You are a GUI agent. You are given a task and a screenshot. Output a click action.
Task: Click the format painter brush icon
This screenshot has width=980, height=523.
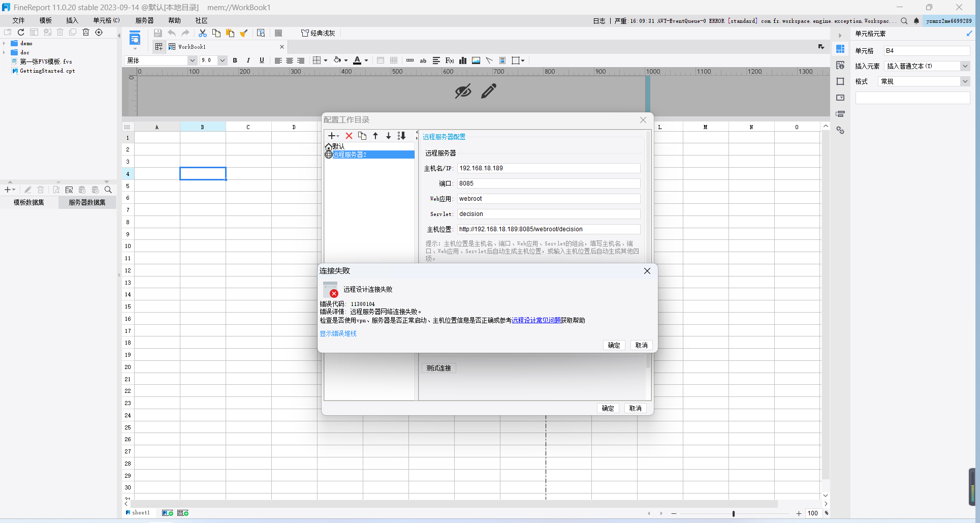click(x=244, y=33)
